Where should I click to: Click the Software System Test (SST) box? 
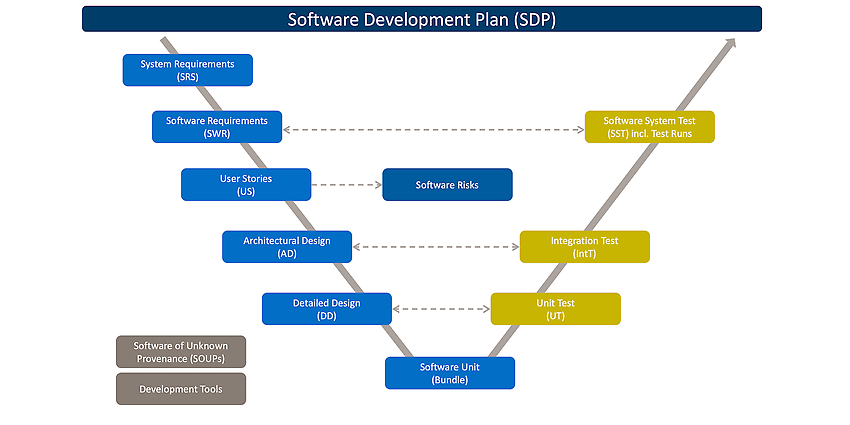coord(649,127)
